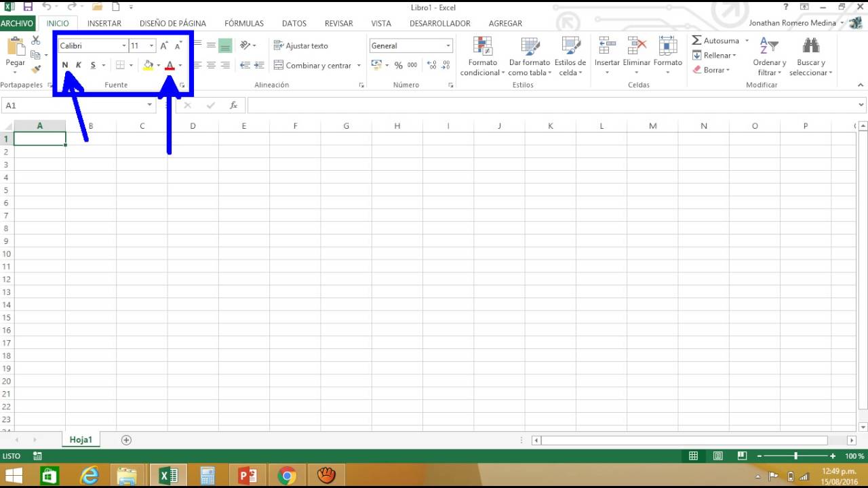Click the Buscar y seleccionar binoculars
Viewport: 868px width, 488px height.
tap(810, 46)
